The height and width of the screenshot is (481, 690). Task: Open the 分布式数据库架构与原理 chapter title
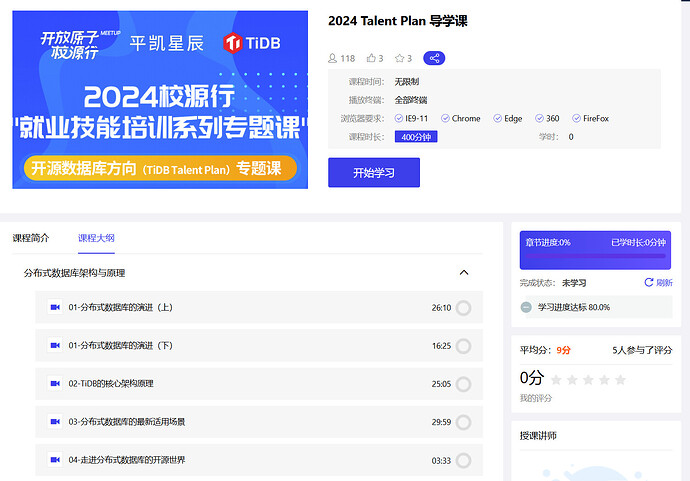(75, 272)
